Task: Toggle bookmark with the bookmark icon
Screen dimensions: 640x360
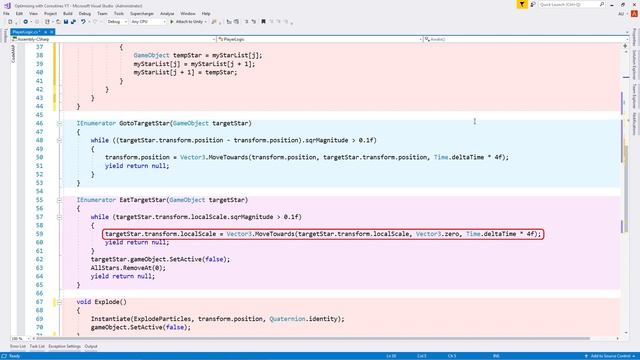Action: click(263, 22)
